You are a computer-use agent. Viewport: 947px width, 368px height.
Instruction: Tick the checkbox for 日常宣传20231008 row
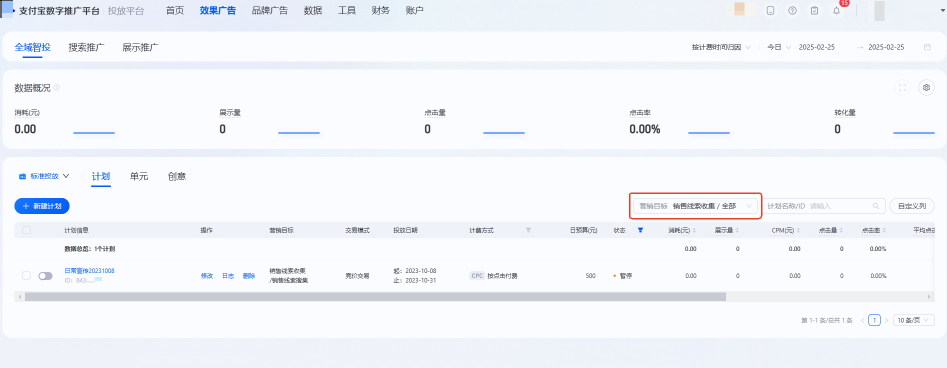(x=27, y=276)
